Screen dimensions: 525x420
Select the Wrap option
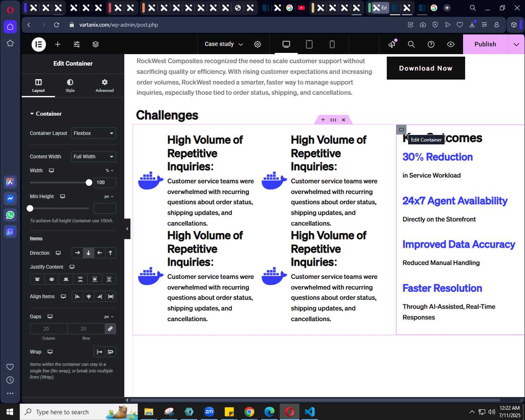pos(110,352)
